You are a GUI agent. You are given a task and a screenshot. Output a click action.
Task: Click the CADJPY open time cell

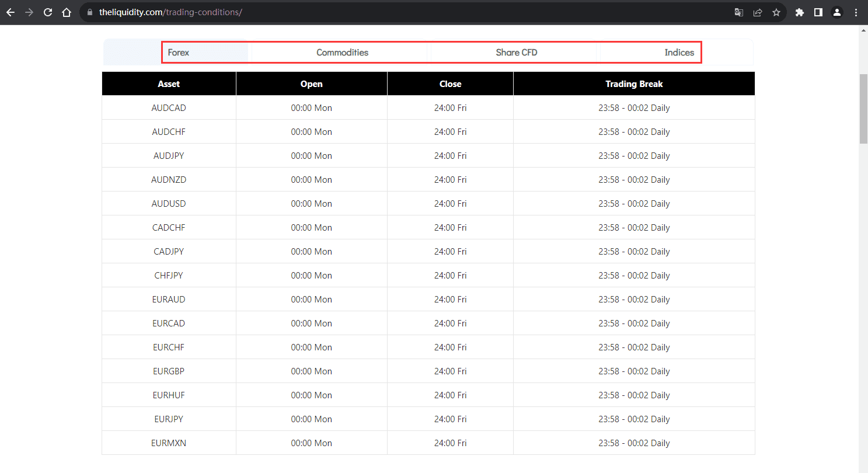pos(312,252)
